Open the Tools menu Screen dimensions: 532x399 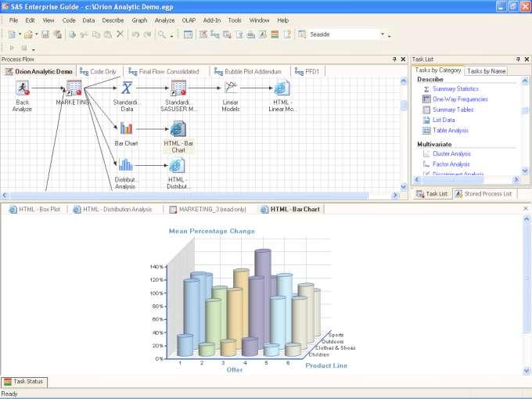point(235,20)
